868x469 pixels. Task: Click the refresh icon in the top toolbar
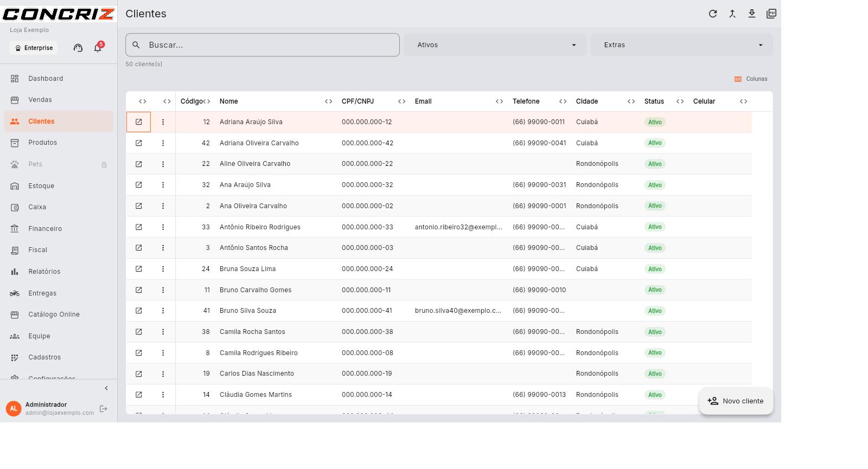pyautogui.click(x=713, y=14)
